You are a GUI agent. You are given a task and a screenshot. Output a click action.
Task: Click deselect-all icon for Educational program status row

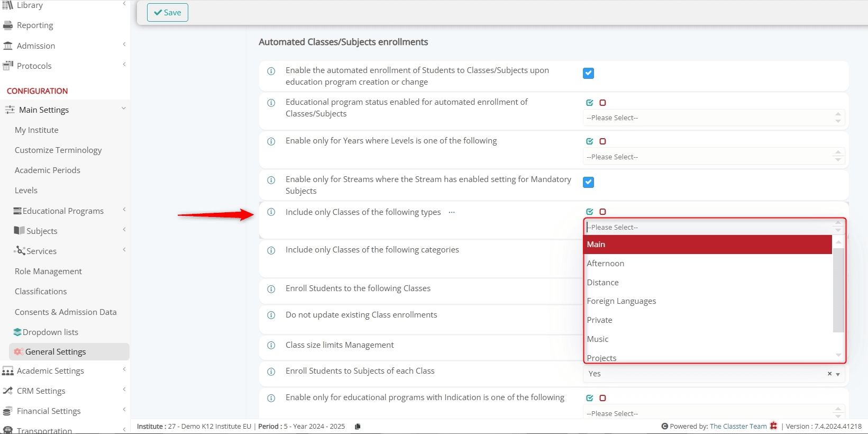click(602, 103)
